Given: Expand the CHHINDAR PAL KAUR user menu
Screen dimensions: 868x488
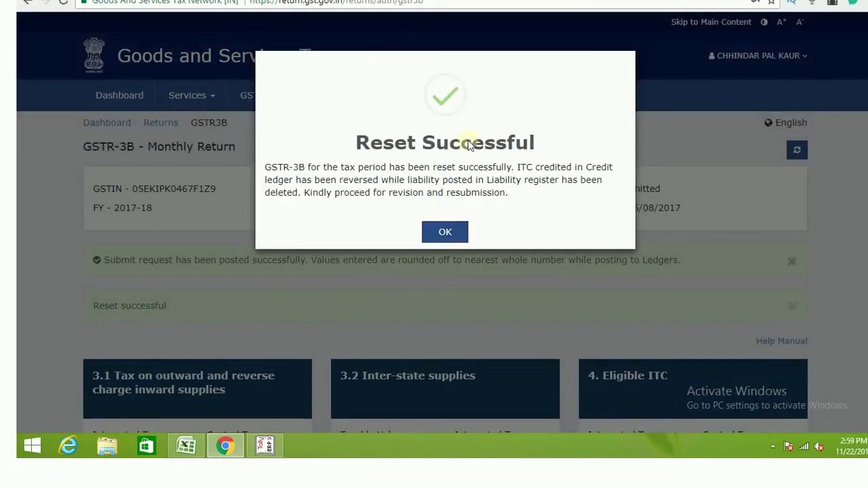Looking at the screenshot, I should (758, 56).
